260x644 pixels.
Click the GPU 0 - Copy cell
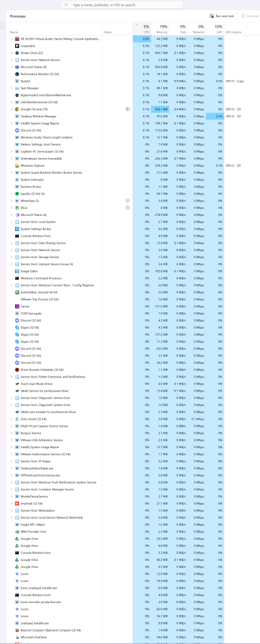235,81
